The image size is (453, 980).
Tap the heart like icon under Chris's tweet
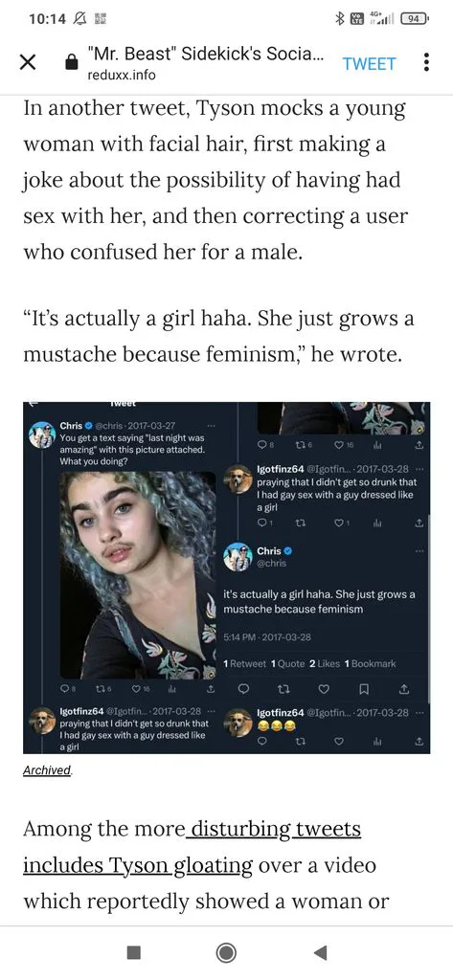tap(324, 689)
